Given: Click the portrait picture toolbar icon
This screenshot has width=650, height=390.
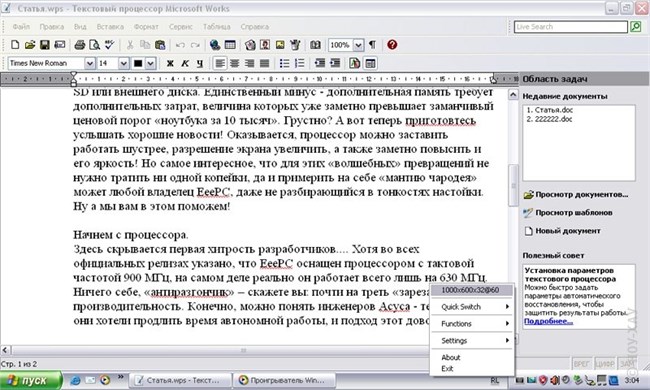Looking at the screenshot, I should click(265, 45).
